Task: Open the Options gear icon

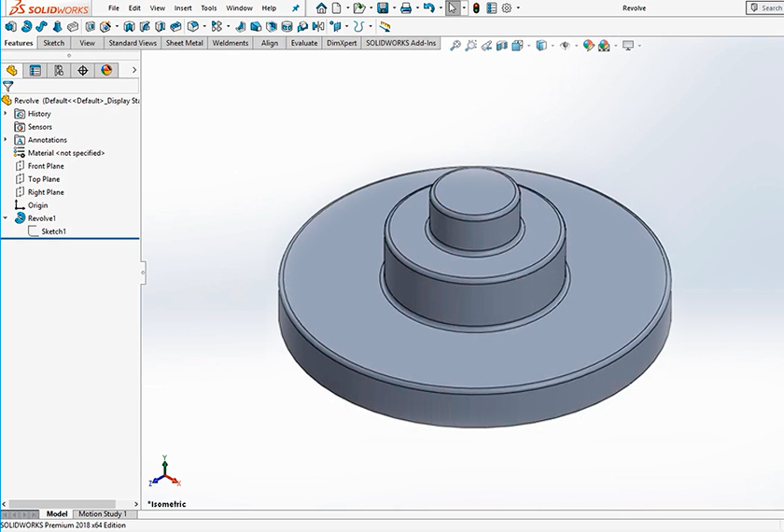Action: (507, 8)
